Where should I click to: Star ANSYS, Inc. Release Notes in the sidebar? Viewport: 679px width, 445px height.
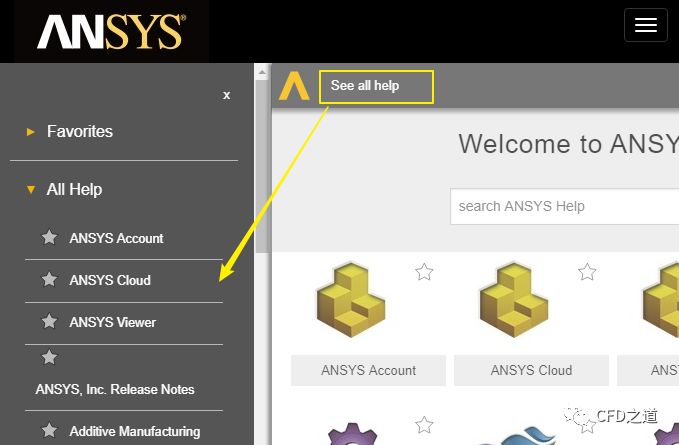[49, 358]
